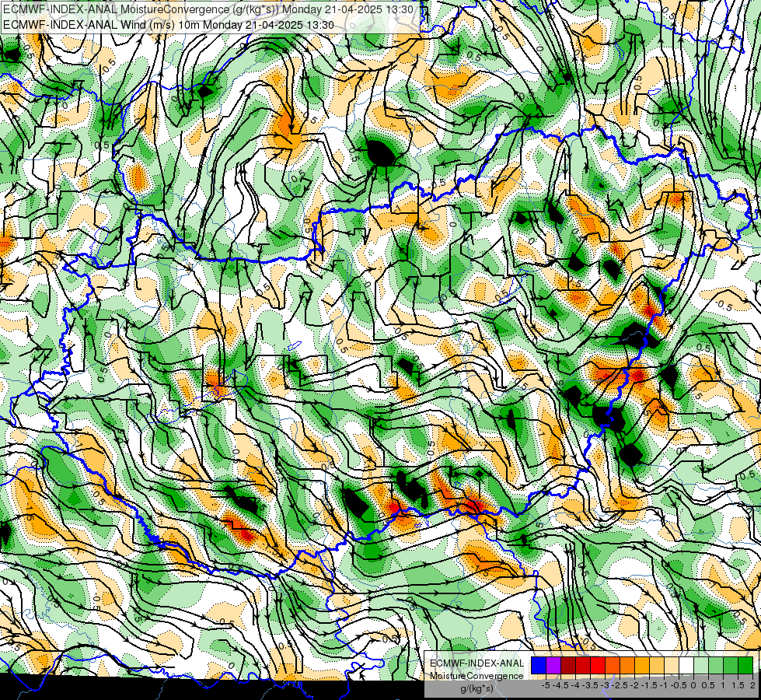Click the blue swatch in the legend

pos(539,666)
